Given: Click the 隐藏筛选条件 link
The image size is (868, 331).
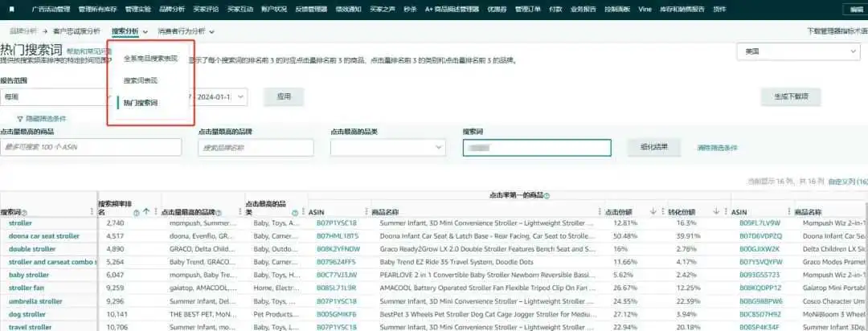Looking at the screenshot, I should 47,118.
